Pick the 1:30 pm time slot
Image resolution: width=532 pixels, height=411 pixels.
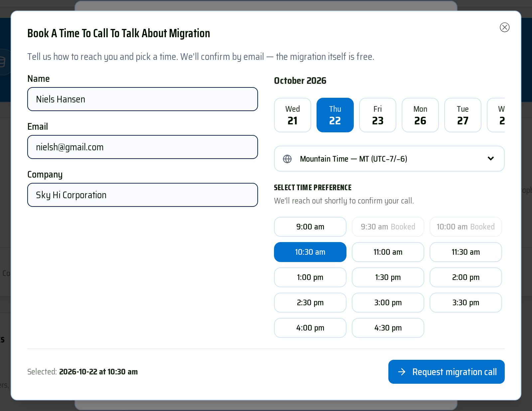pyautogui.click(x=388, y=277)
